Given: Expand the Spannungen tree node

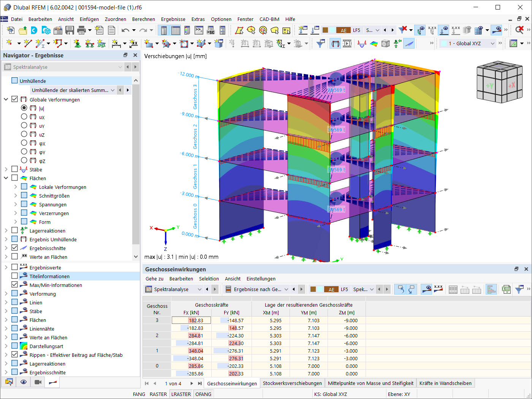Looking at the screenshot, I should [15, 204].
